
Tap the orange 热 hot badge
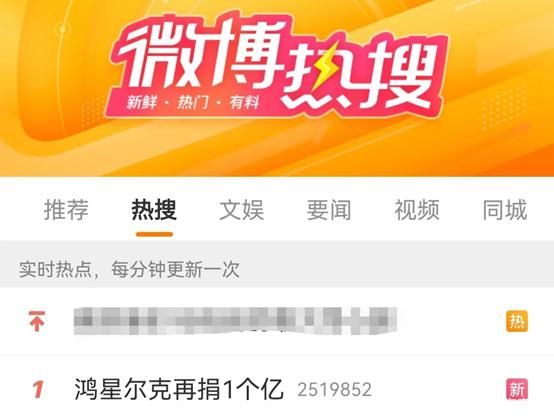(x=517, y=321)
